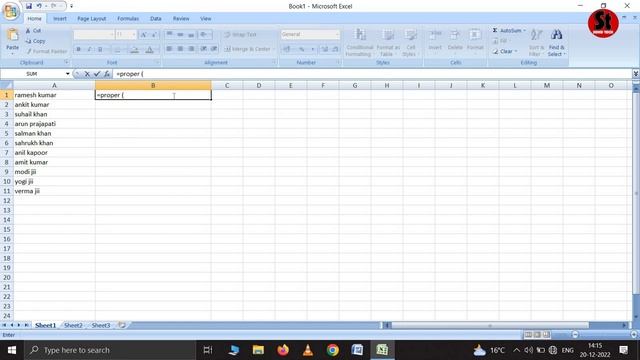Toggle center horizontal alignment
The width and height of the screenshot is (640, 360).
(x=180, y=49)
